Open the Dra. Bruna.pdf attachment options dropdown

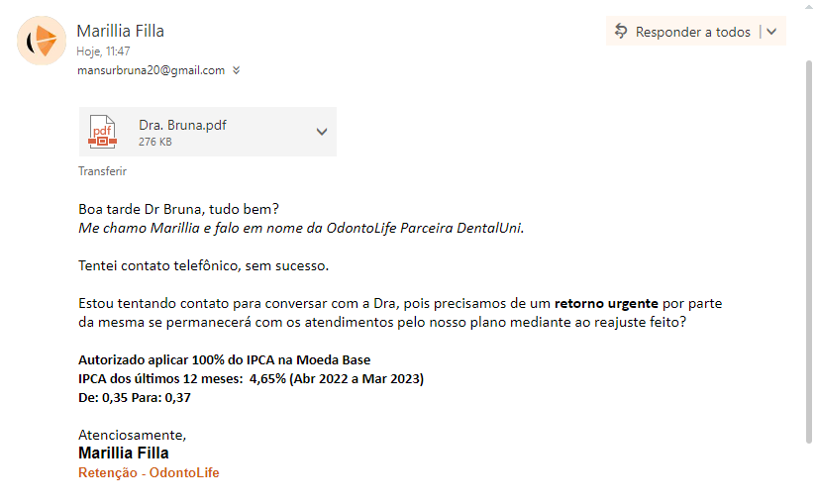(321, 132)
